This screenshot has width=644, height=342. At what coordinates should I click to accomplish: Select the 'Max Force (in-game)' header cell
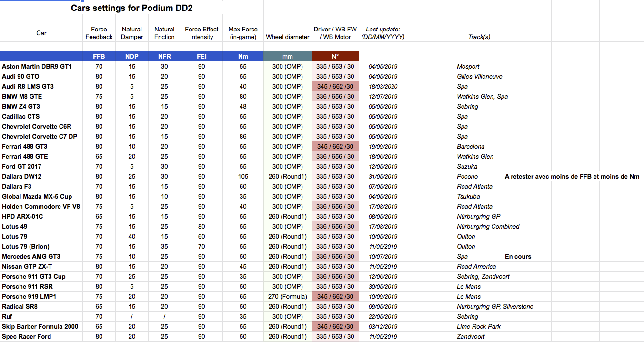(243, 33)
